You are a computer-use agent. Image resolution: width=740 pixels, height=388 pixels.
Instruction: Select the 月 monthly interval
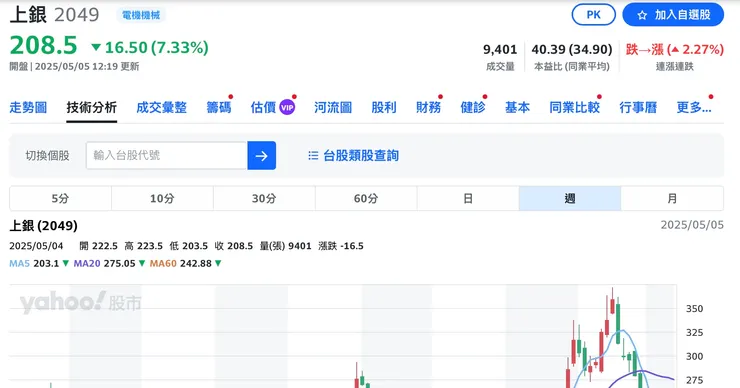[x=672, y=198]
